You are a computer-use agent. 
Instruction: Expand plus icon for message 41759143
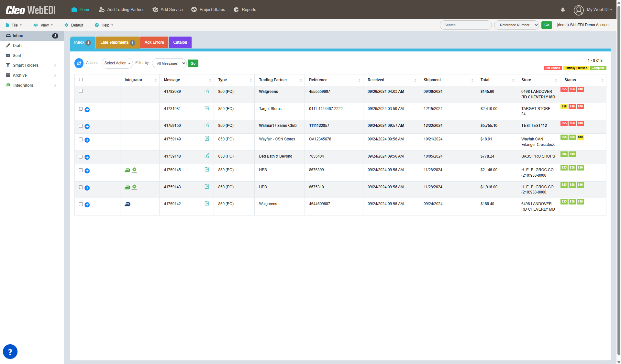tap(87, 188)
